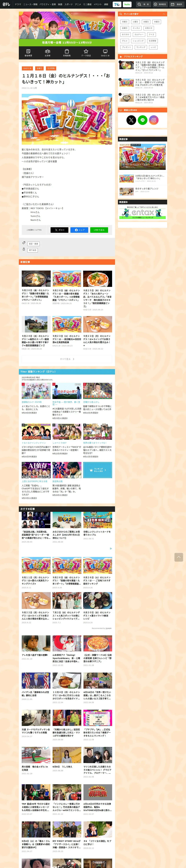Filter by the ショッピング tag
The image size is (186, 868).
[138, 41]
